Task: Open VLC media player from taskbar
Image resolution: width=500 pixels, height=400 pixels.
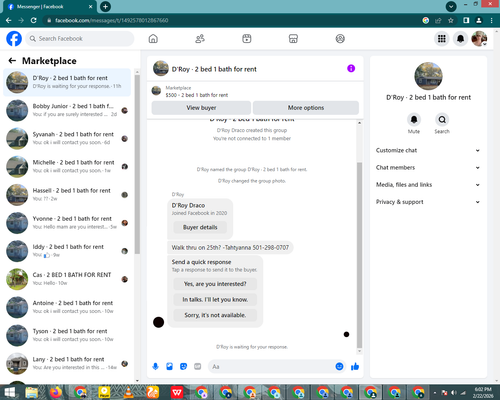Action: (x=128, y=392)
